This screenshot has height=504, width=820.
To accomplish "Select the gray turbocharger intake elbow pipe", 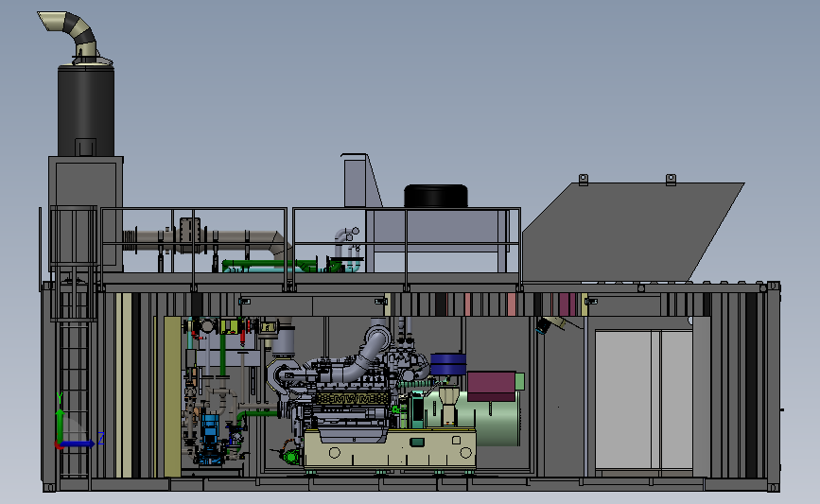I will click(361, 356).
